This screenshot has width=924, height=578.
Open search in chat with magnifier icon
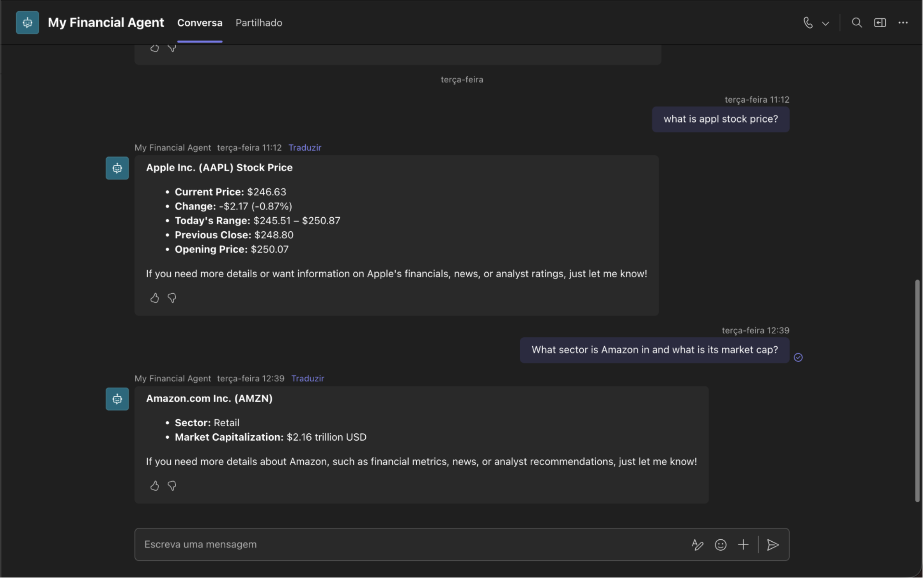[x=857, y=23]
